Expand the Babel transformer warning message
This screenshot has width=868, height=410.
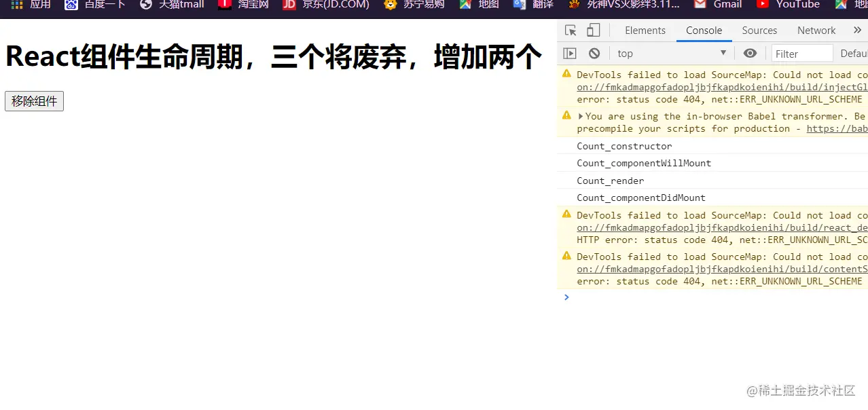[x=581, y=116]
